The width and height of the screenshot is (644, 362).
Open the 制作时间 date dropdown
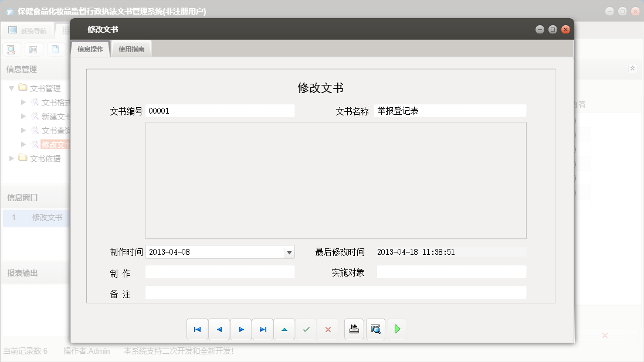click(x=289, y=252)
